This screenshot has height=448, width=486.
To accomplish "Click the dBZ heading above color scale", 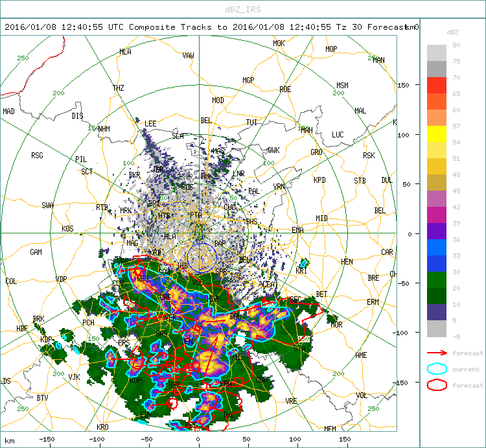I will click(x=452, y=32).
